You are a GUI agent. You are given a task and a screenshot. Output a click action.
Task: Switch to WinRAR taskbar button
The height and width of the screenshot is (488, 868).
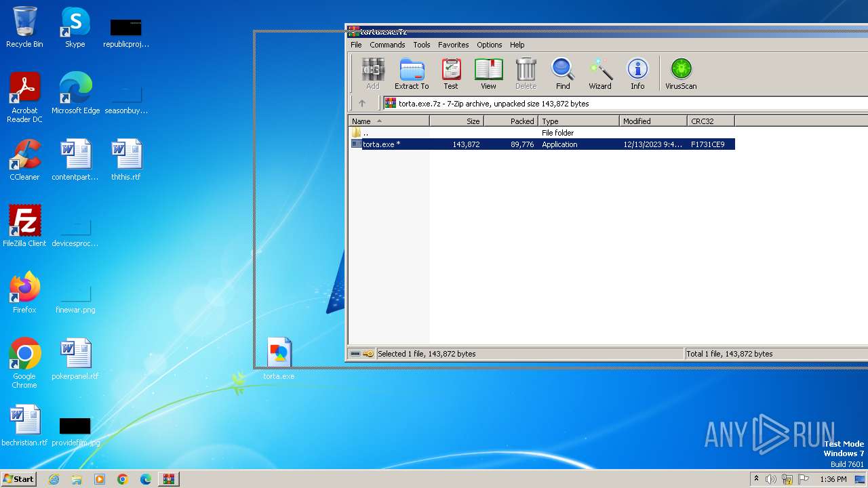click(x=169, y=479)
